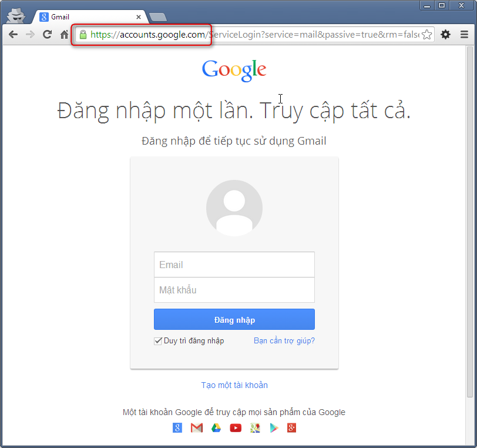Open the Chrome hamburger menu
The height and width of the screenshot is (448, 477).
click(464, 35)
